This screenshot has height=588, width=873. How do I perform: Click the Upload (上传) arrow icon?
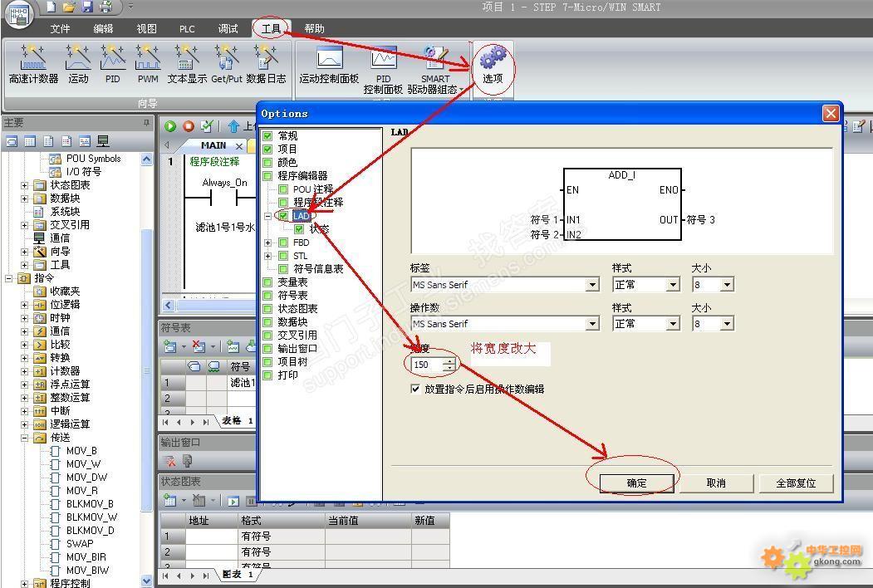coord(234,126)
